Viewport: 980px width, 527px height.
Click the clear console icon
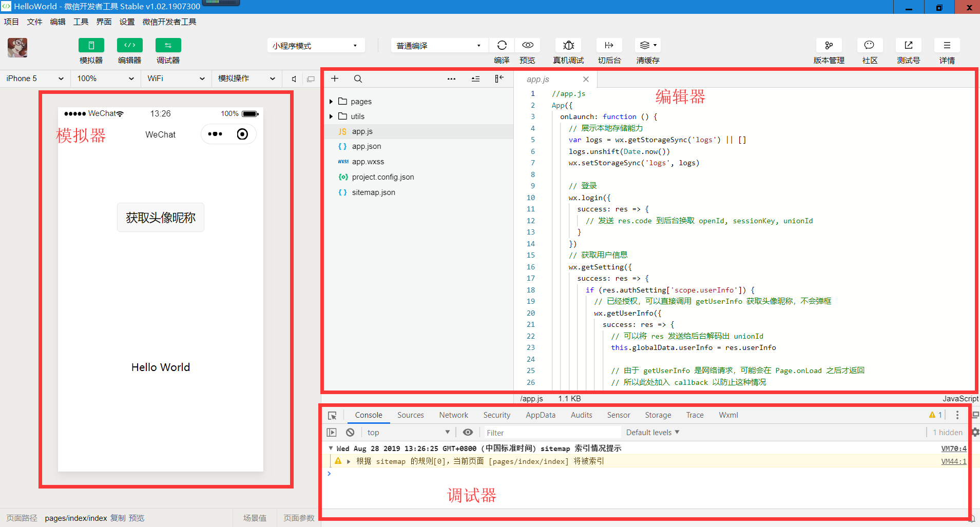coord(350,433)
